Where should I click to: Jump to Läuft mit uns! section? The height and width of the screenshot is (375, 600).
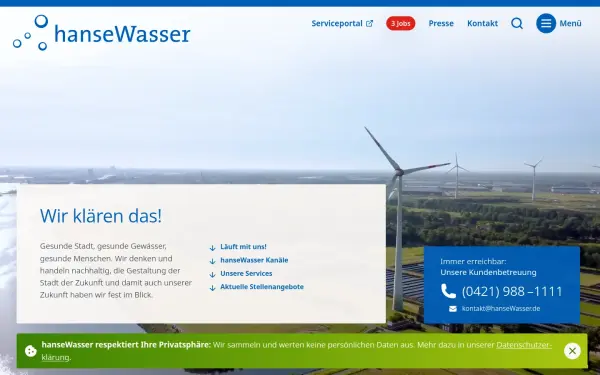(x=243, y=247)
